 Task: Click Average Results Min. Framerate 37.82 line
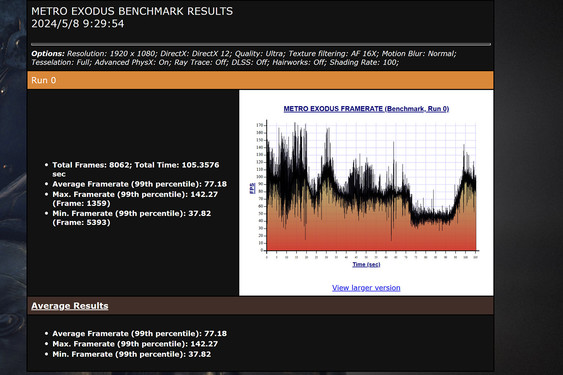132,354
